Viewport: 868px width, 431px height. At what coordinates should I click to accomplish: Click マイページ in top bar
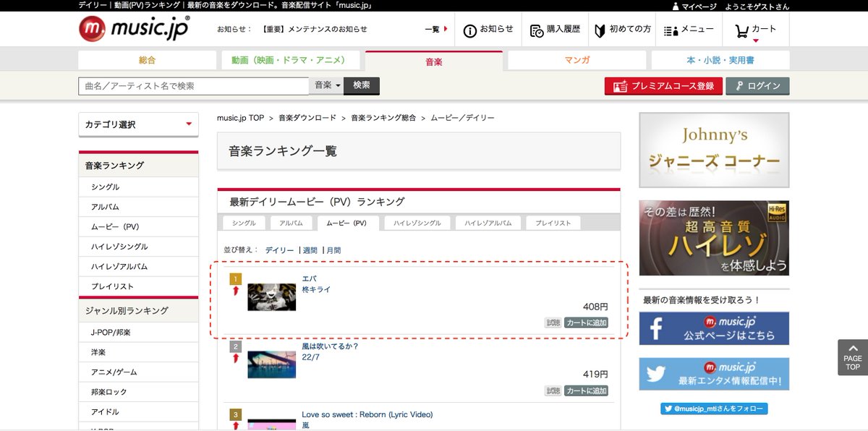pos(694,6)
